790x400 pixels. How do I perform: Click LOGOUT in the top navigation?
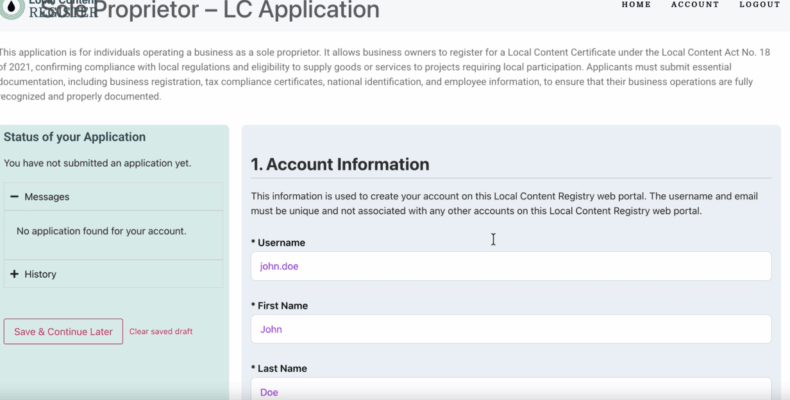pyautogui.click(x=759, y=5)
